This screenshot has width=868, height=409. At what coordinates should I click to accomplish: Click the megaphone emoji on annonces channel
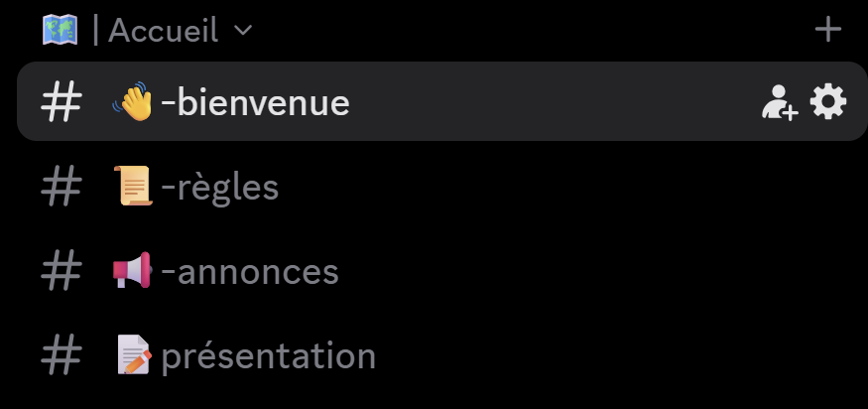(x=132, y=271)
